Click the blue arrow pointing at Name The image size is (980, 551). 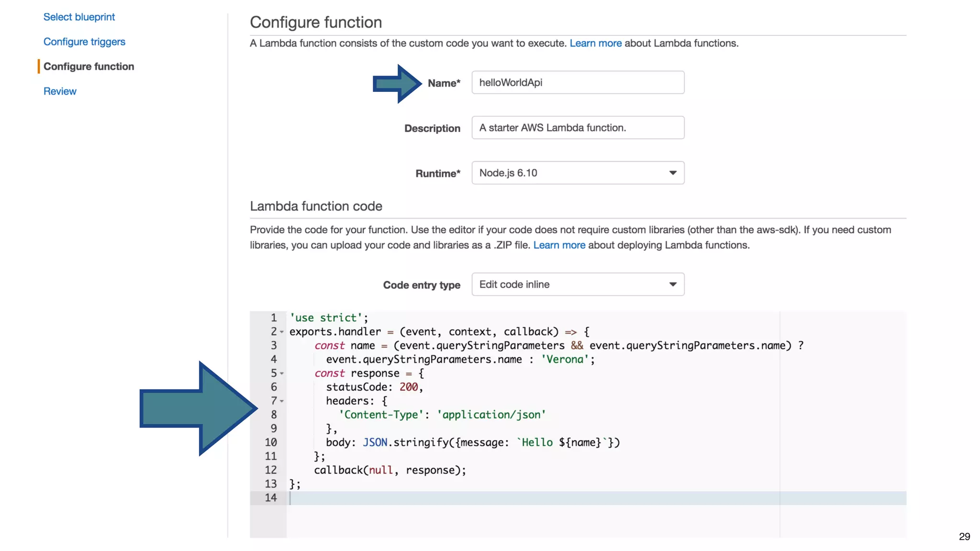click(396, 84)
